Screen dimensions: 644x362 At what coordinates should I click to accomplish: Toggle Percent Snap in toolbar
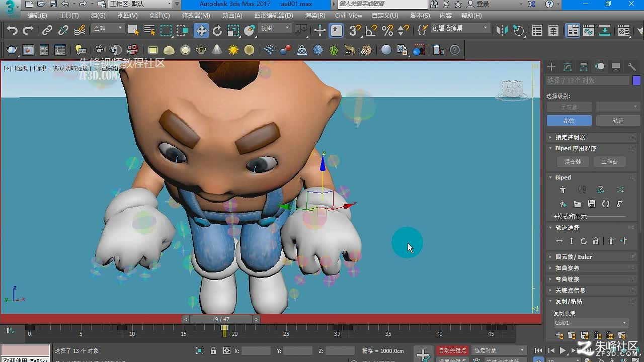click(x=387, y=31)
